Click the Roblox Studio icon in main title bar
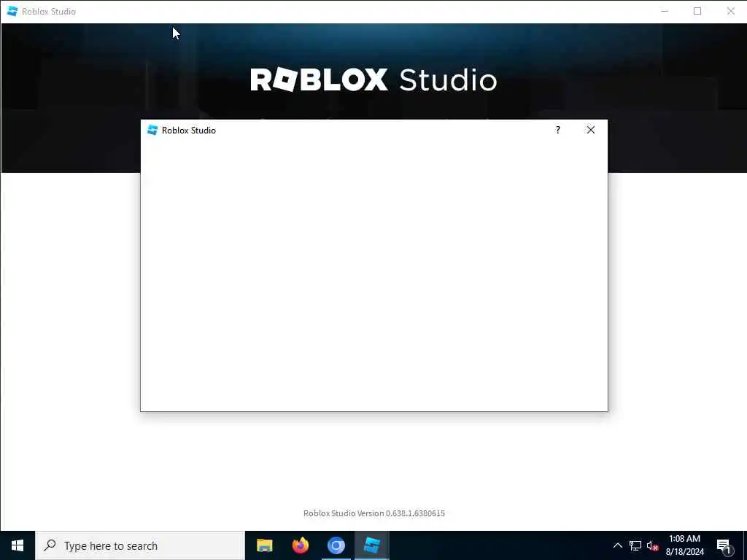 (x=12, y=11)
